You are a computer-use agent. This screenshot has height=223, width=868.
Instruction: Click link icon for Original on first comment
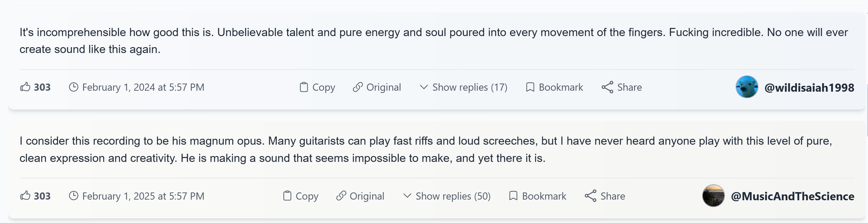357,87
